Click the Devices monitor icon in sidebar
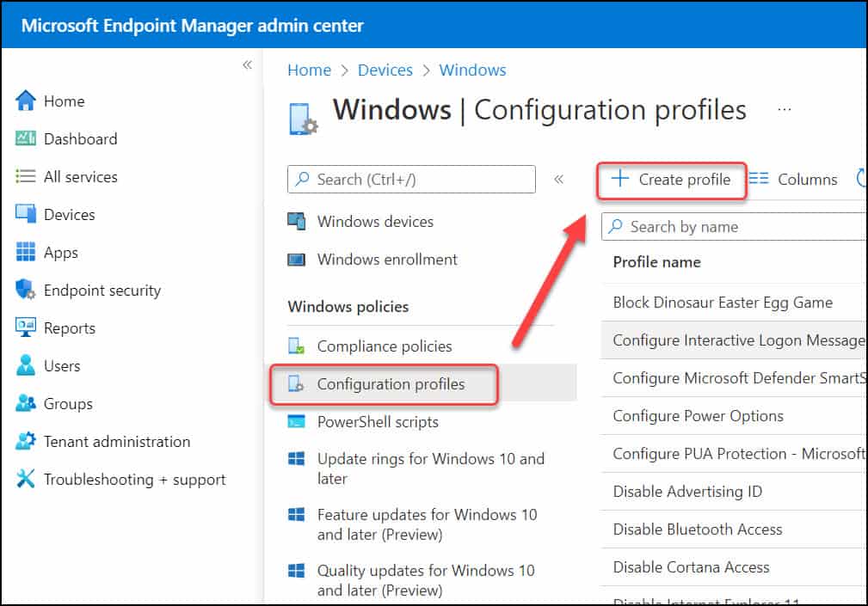 (x=26, y=214)
